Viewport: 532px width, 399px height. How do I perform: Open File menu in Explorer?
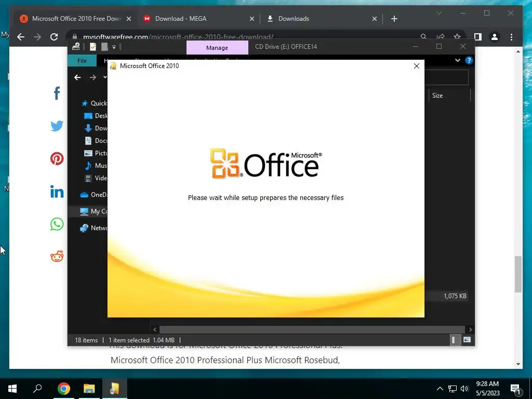click(x=82, y=61)
